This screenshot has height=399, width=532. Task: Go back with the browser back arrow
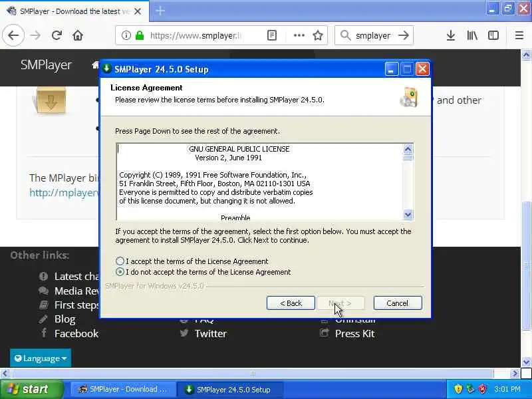[13, 35]
